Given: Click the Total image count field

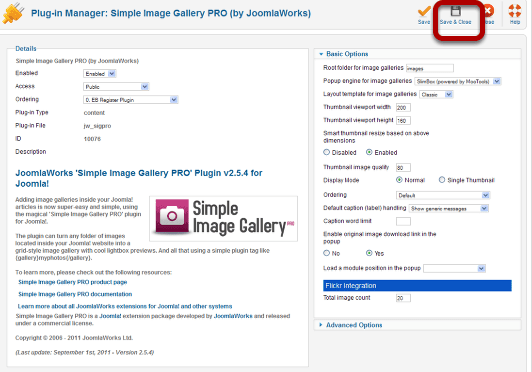Looking at the screenshot, I should coord(403,298).
